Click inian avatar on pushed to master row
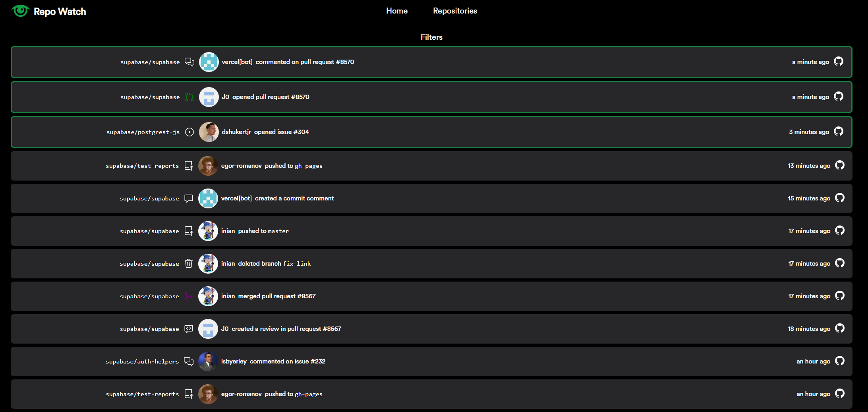This screenshot has height=412, width=868. coord(208,231)
